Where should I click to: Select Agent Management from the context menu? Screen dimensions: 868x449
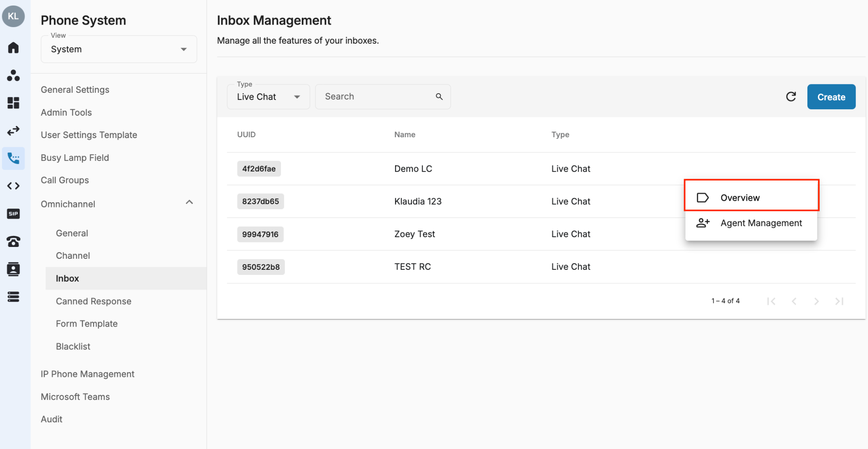pos(751,223)
